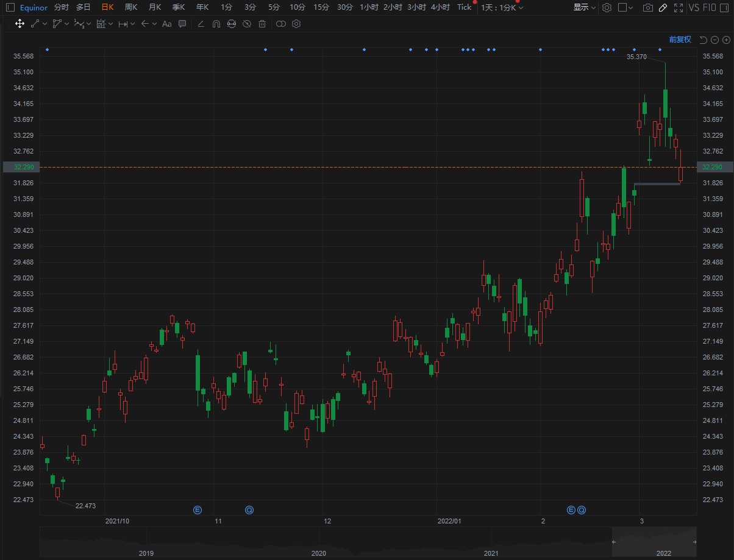Image resolution: width=734 pixels, height=560 pixels.
Task: Click the trash icon to delete drawings
Action: [262, 24]
